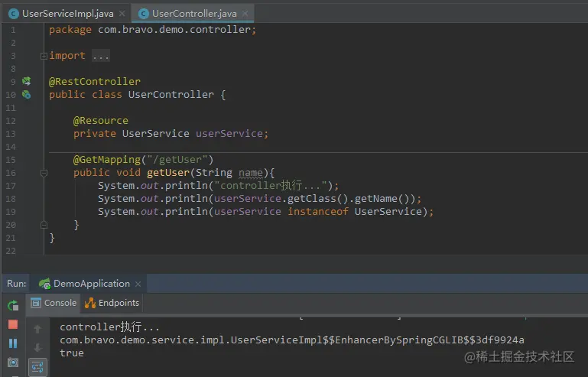Click the UserServiceImpl.java class file icon
The width and height of the screenshot is (588, 377).
(14, 14)
